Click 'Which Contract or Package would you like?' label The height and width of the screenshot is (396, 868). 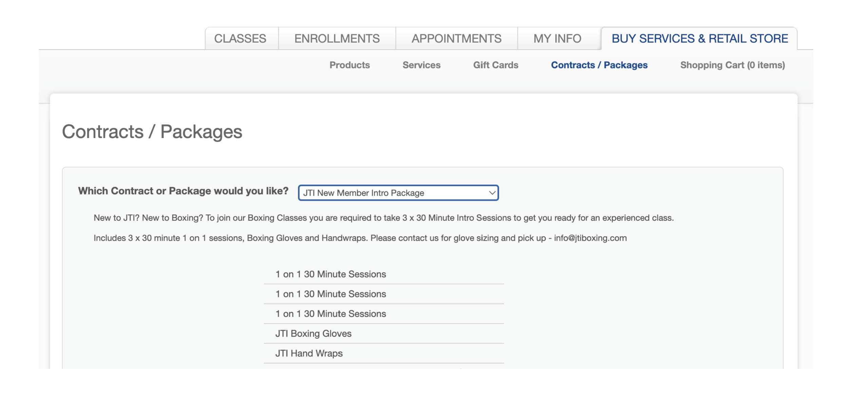pos(183,191)
